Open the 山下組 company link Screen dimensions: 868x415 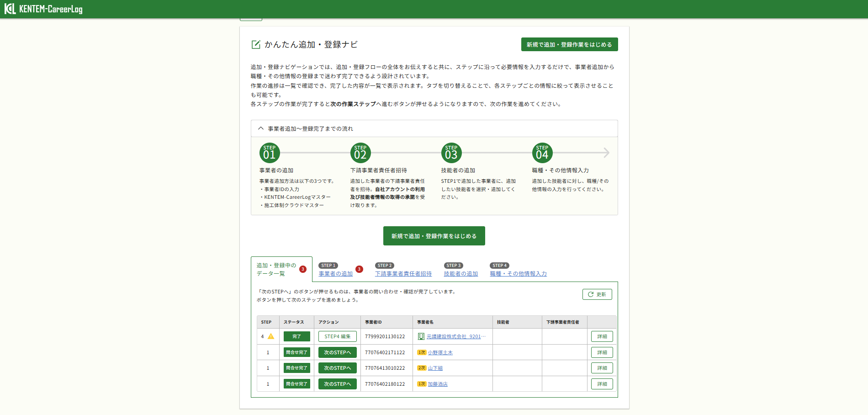click(435, 368)
